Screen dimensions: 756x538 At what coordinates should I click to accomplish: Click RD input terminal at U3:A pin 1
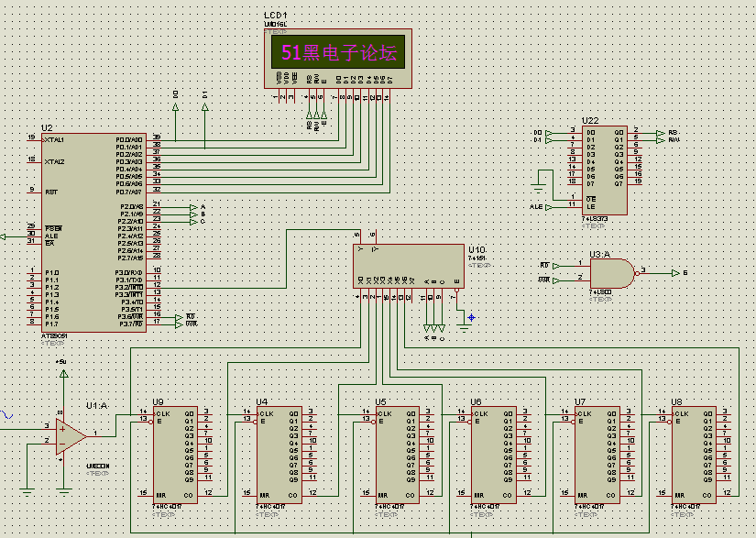click(x=556, y=266)
